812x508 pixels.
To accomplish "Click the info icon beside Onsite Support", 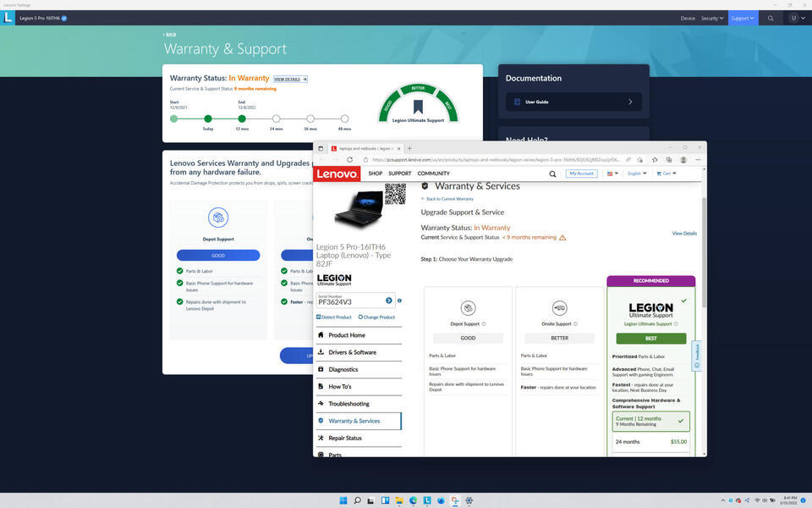I will click(x=575, y=324).
